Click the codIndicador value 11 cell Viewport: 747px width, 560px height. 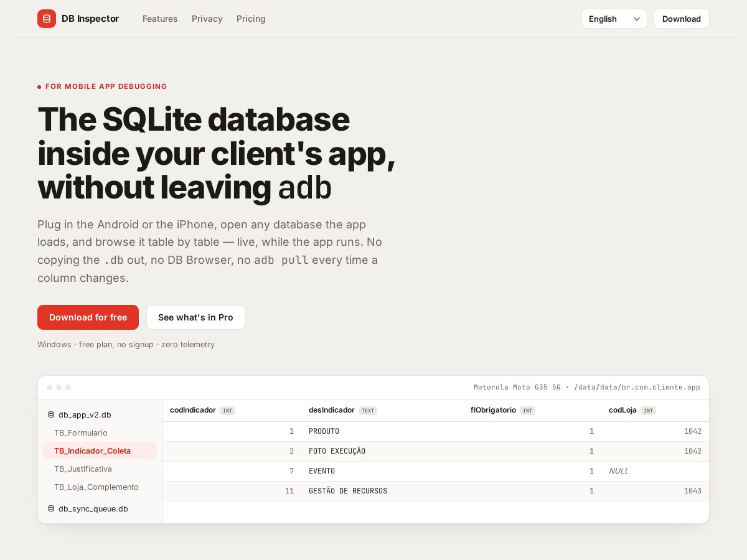click(x=232, y=491)
